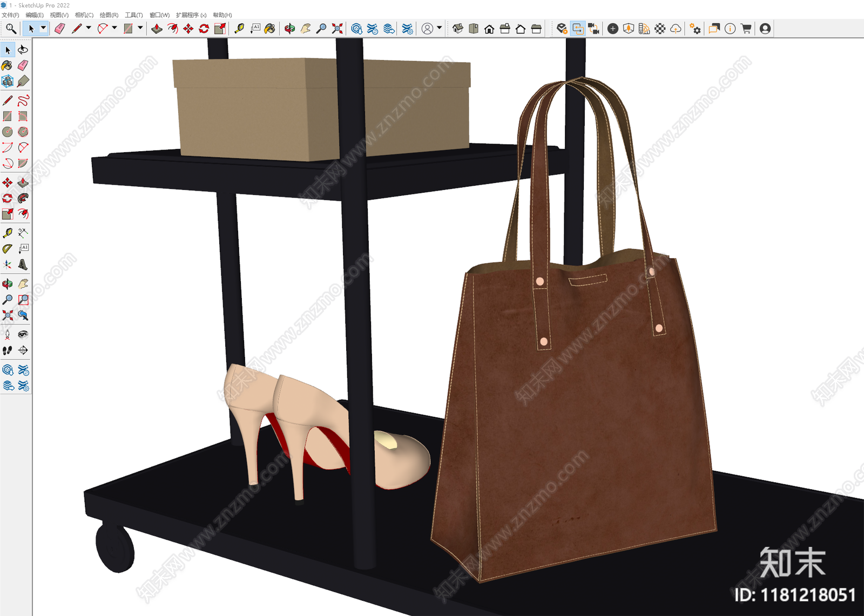Open the profile icon at toolbar end

(765, 29)
